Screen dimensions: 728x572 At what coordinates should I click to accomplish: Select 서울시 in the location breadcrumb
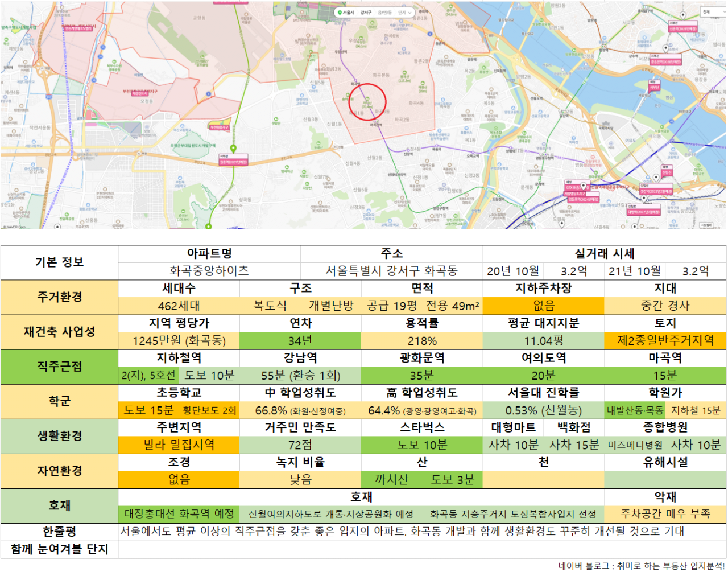click(349, 12)
